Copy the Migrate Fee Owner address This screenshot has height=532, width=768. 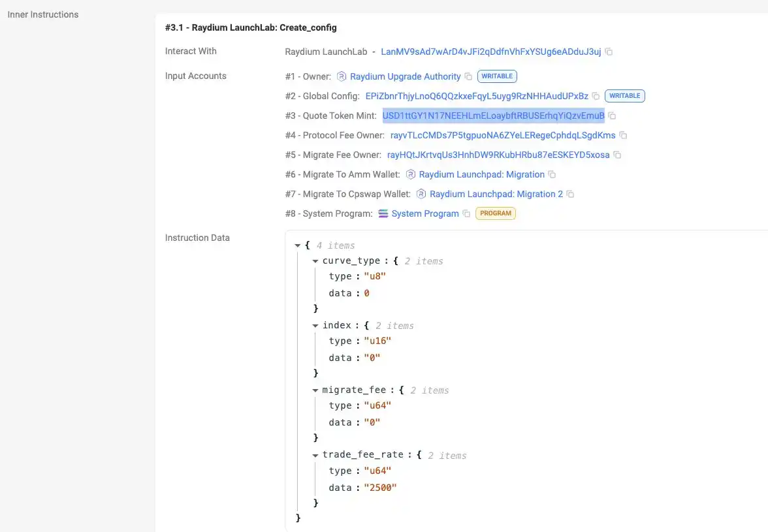coord(617,155)
